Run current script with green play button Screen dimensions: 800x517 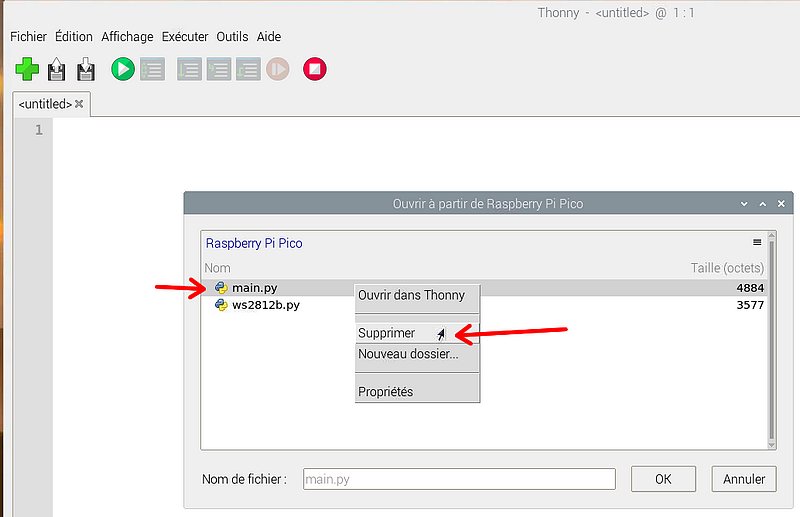(x=123, y=69)
